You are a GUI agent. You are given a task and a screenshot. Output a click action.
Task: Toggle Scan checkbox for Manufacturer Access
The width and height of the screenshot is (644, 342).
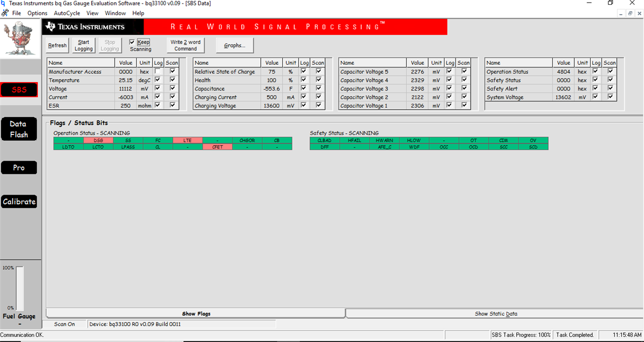(x=172, y=71)
